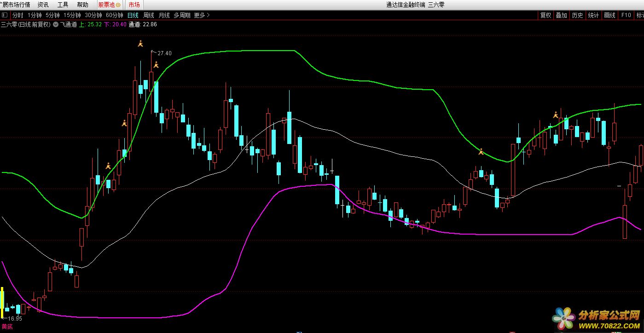Click the 通道: 22.86 value
This screenshot has width=644, height=333.
tap(143, 24)
